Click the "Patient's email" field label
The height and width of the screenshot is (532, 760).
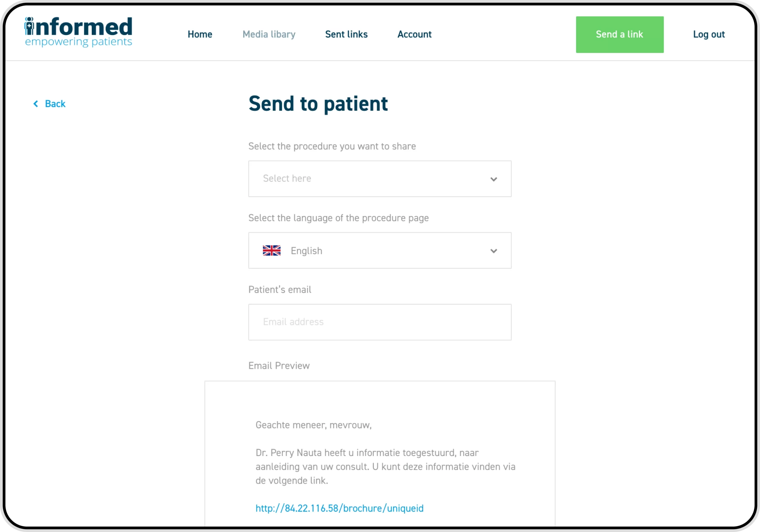[x=280, y=290]
